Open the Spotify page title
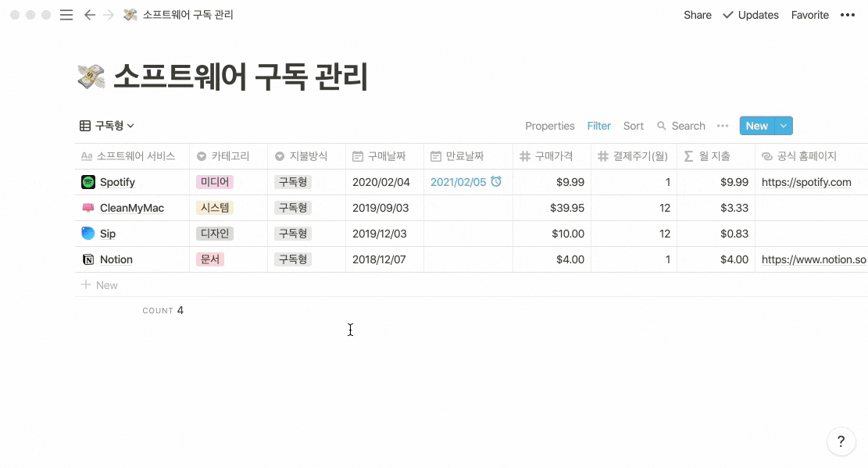 [117, 182]
